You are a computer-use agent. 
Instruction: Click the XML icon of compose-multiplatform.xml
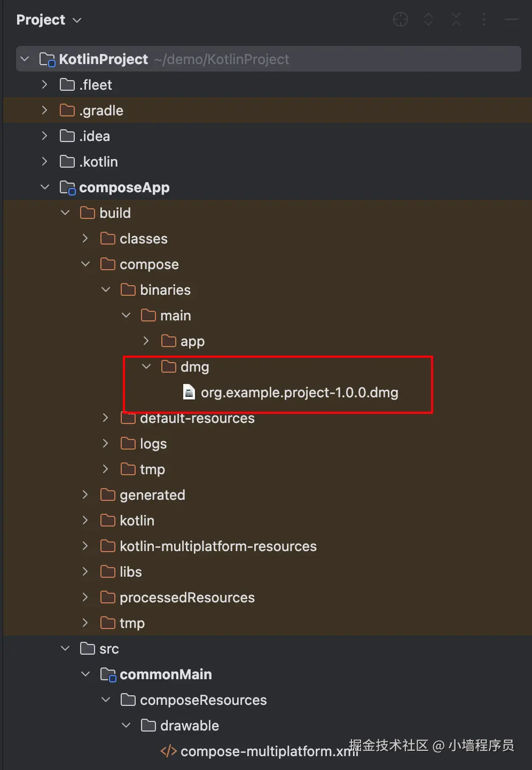[x=168, y=751]
